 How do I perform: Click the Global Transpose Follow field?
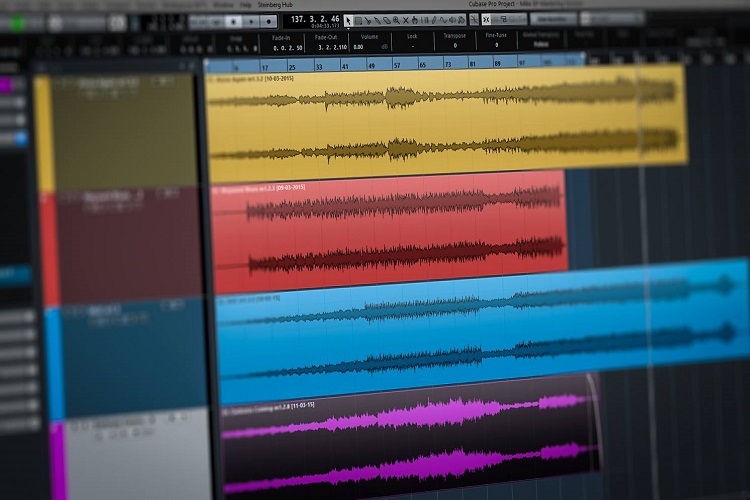(x=541, y=44)
